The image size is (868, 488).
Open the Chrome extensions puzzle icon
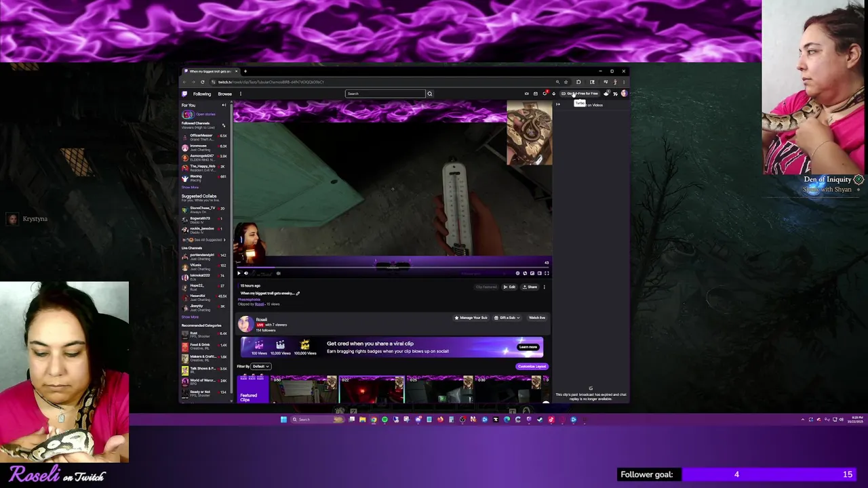click(578, 82)
